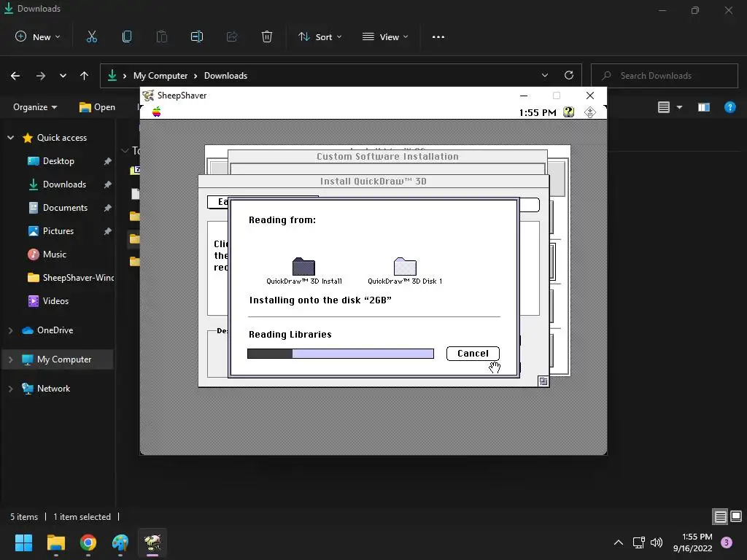Open Windows Start menu

(x=23, y=542)
